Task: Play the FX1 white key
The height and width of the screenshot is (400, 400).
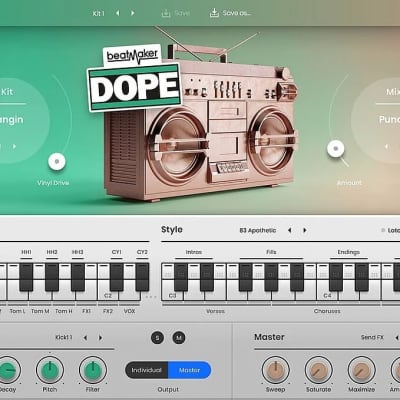Action: pyautogui.click(x=86, y=295)
